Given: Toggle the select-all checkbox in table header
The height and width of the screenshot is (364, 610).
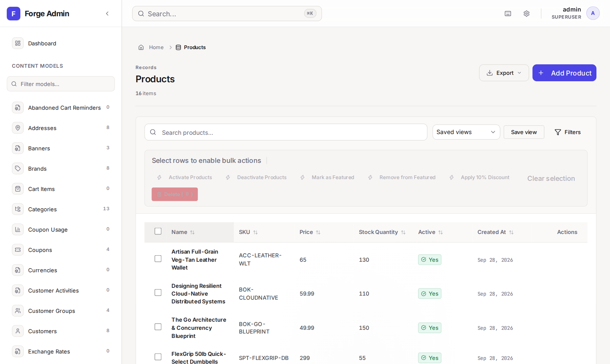Looking at the screenshot, I should pos(158,231).
